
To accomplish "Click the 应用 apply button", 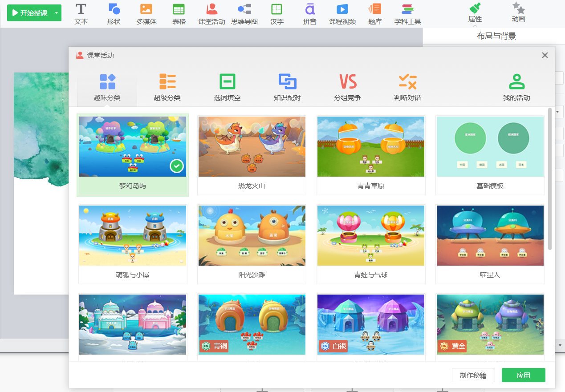I will 524,375.
